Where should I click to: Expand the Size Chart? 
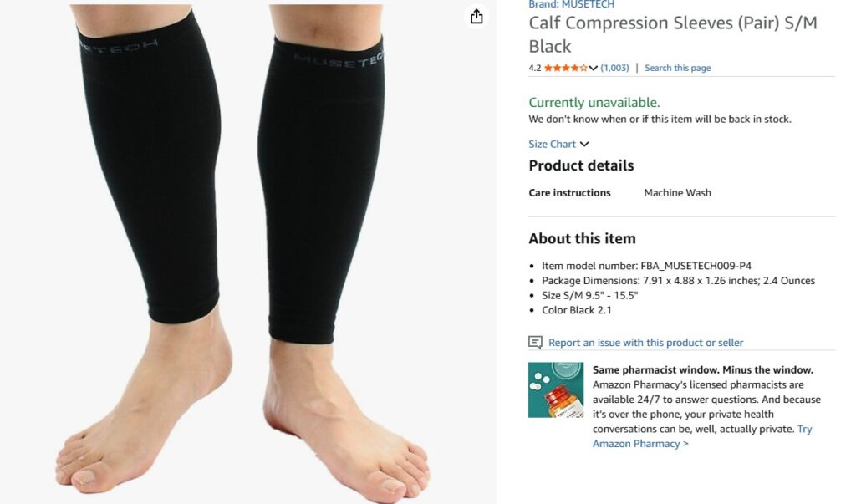(x=558, y=144)
